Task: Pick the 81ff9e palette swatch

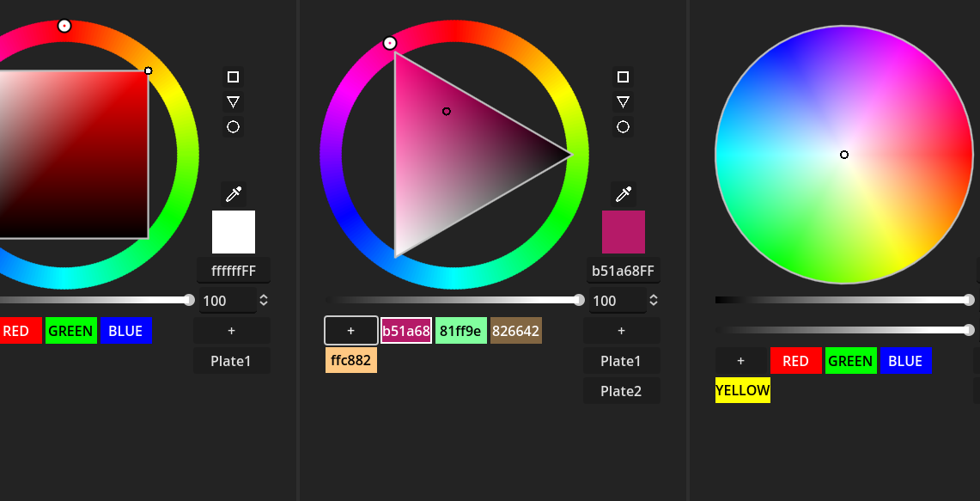Action: coord(461,330)
